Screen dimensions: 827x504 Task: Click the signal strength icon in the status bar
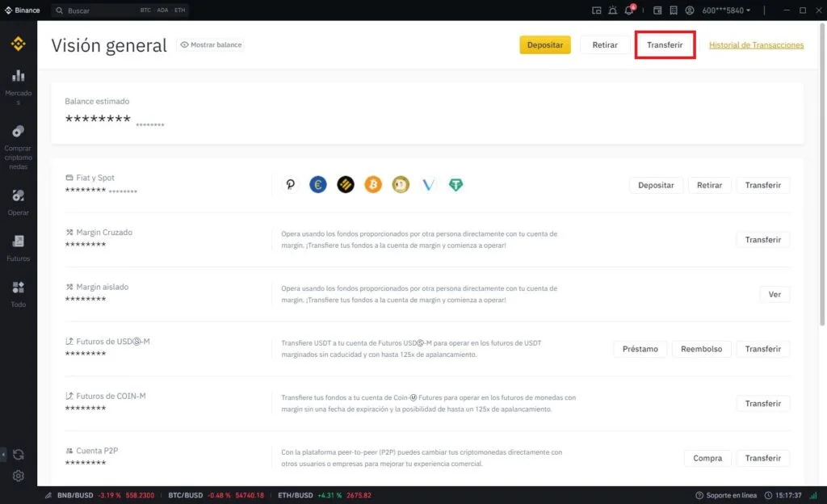[813, 495]
